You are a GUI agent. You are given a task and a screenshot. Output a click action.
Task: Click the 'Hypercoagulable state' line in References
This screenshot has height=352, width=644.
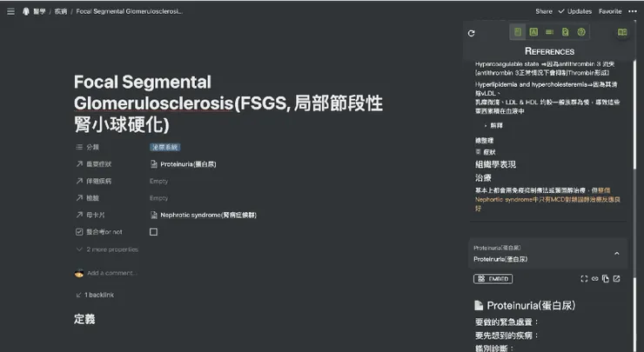coord(545,64)
